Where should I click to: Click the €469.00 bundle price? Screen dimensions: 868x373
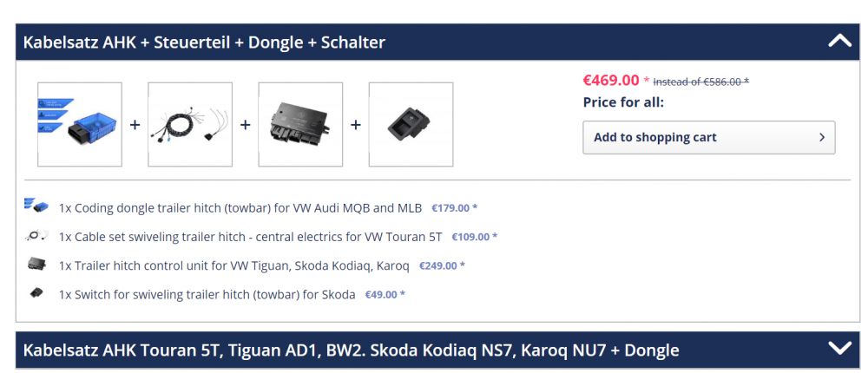[x=611, y=81]
